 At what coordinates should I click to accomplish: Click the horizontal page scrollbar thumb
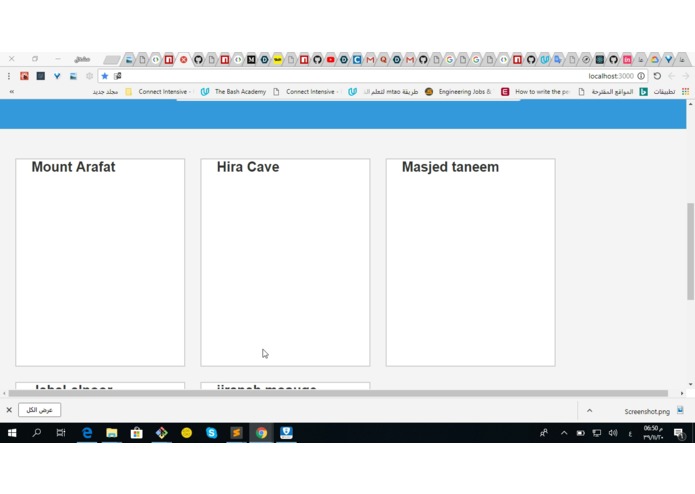click(338, 393)
